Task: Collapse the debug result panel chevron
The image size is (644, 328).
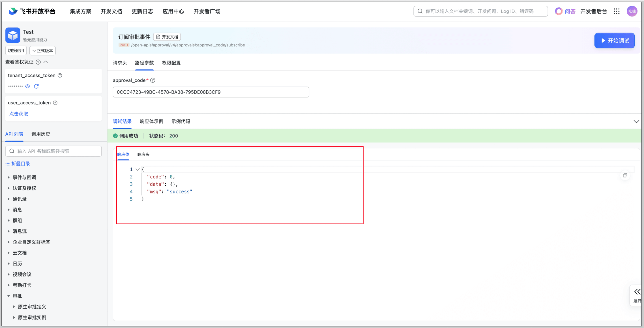Action: point(636,122)
